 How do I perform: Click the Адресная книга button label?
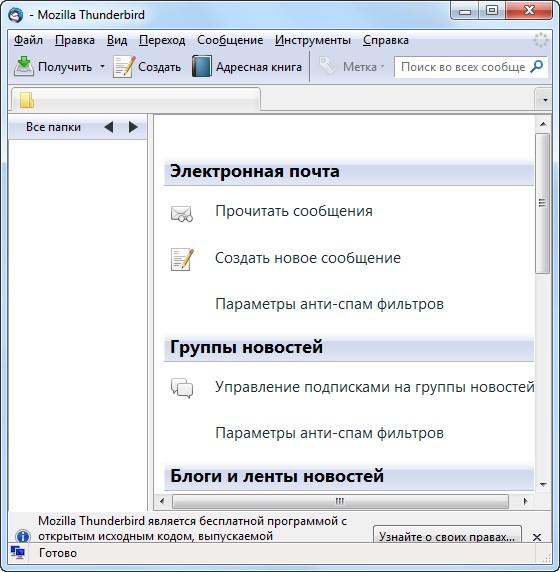click(x=259, y=67)
